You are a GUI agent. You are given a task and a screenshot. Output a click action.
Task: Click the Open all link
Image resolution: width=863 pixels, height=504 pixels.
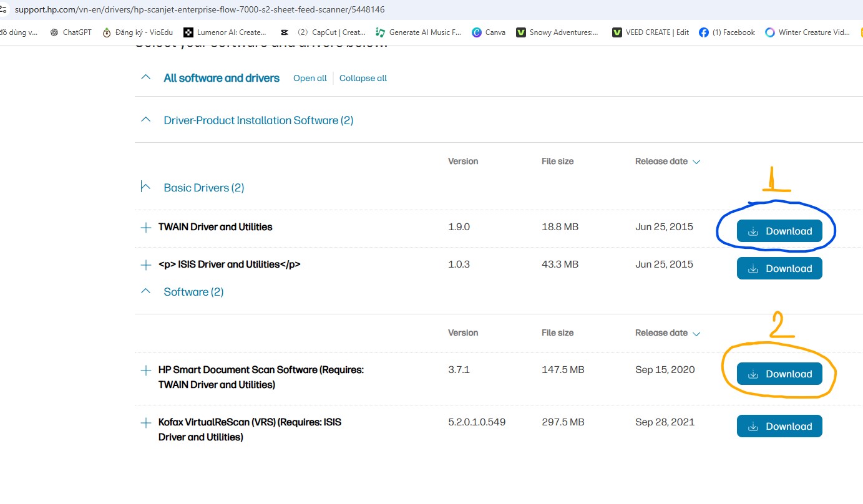pyautogui.click(x=310, y=79)
